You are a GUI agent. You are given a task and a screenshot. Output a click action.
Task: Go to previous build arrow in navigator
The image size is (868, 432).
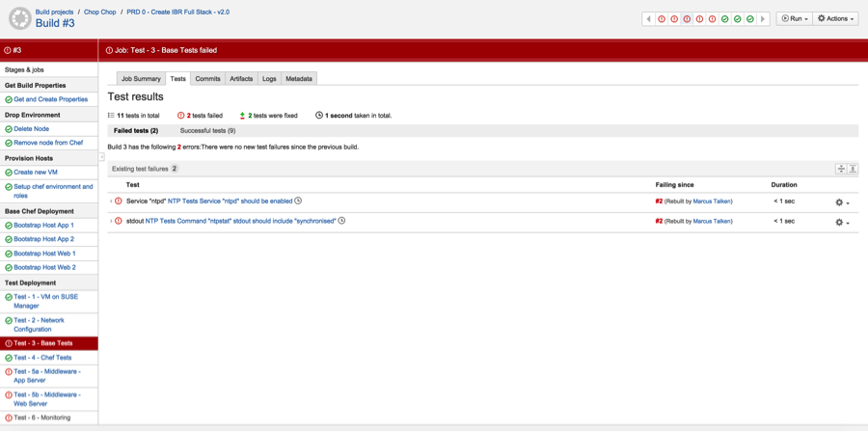(x=649, y=18)
